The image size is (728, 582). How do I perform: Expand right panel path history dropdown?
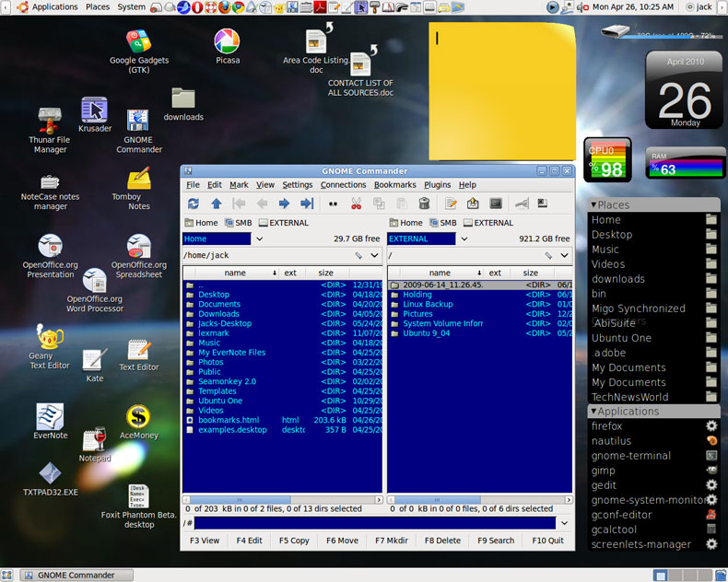564,255
